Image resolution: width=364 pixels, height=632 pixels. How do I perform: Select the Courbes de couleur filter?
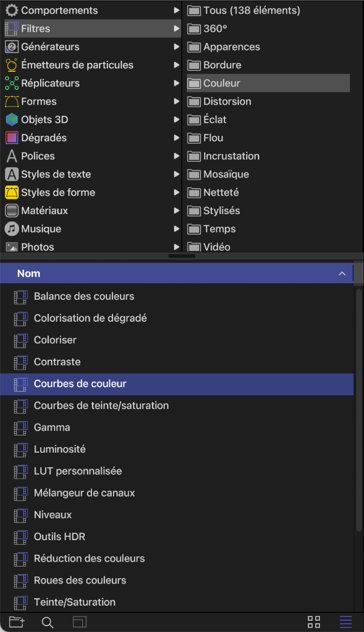(80, 384)
